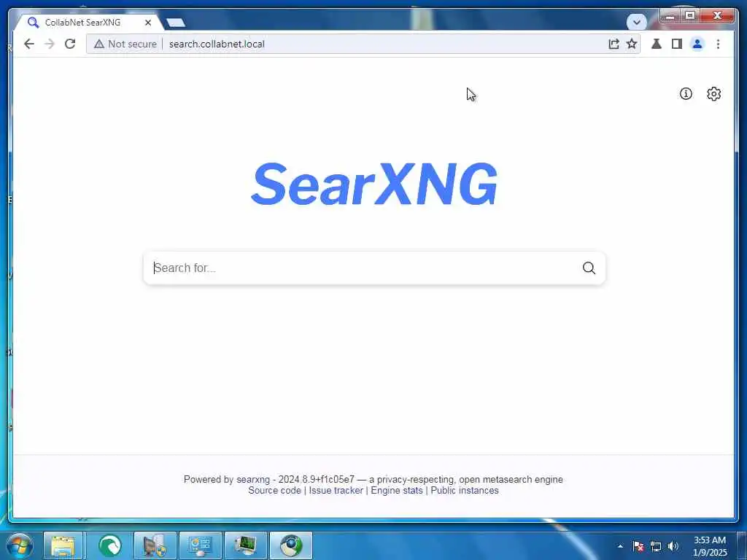Viewport: 747px width, 560px height.
Task: Open the Issue tracker link
Action: click(336, 491)
